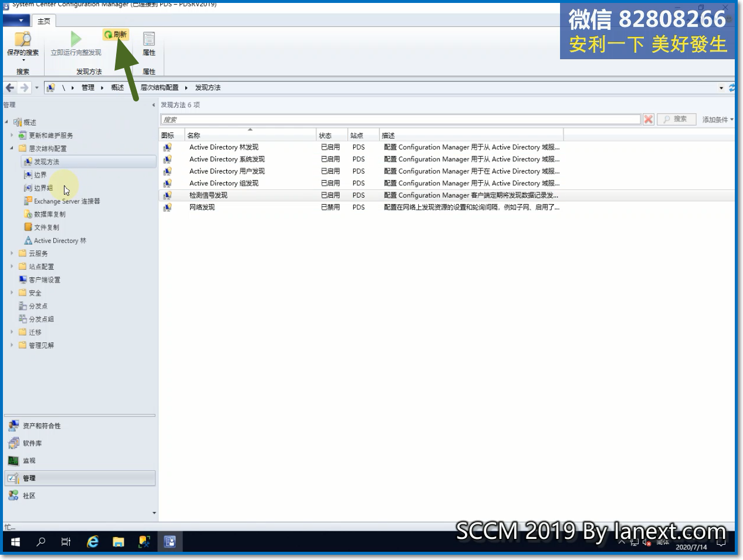
Task: Open the 监视 workspace
Action: click(80, 461)
